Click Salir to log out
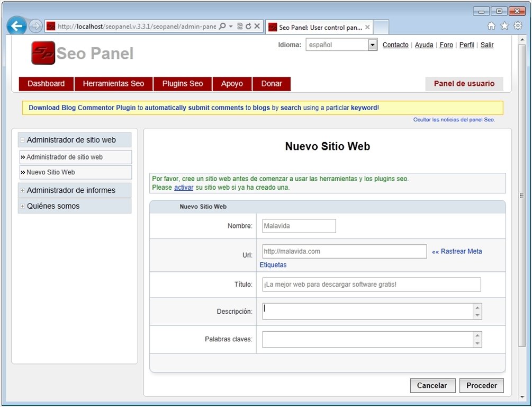The width and height of the screenshot is (532, 407). point(487,45)
